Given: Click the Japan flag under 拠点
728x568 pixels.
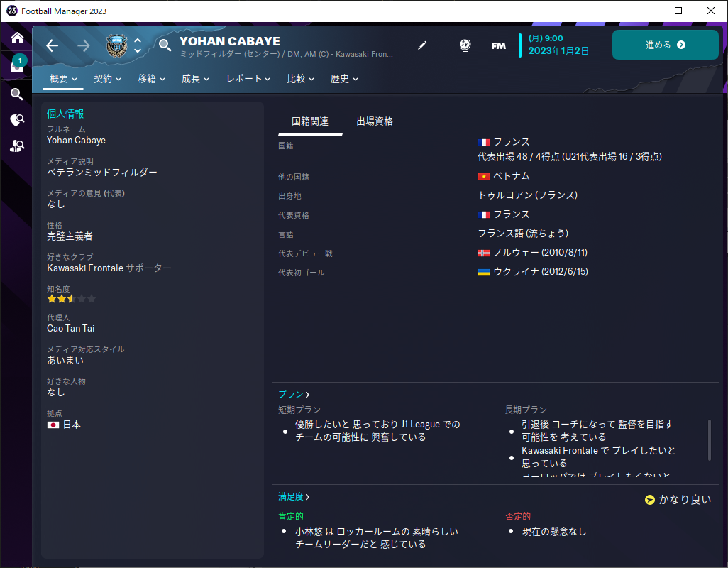Looking at the screenshot, I should click(53, 425).
